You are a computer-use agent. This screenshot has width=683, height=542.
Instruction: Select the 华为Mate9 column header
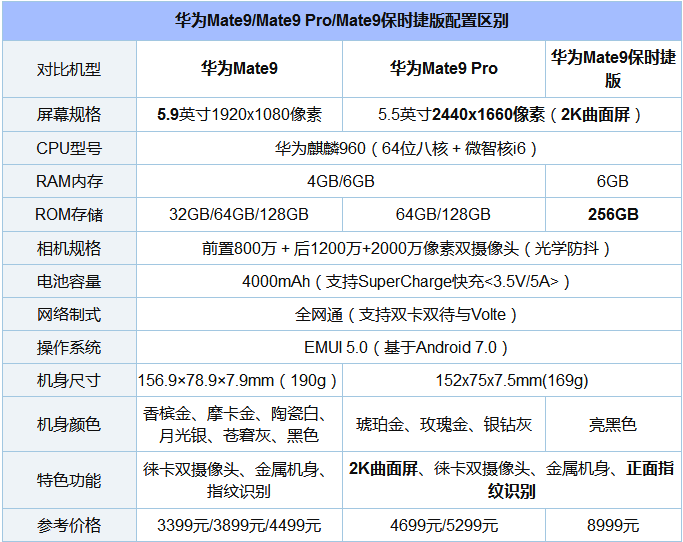tap(239, 68)
